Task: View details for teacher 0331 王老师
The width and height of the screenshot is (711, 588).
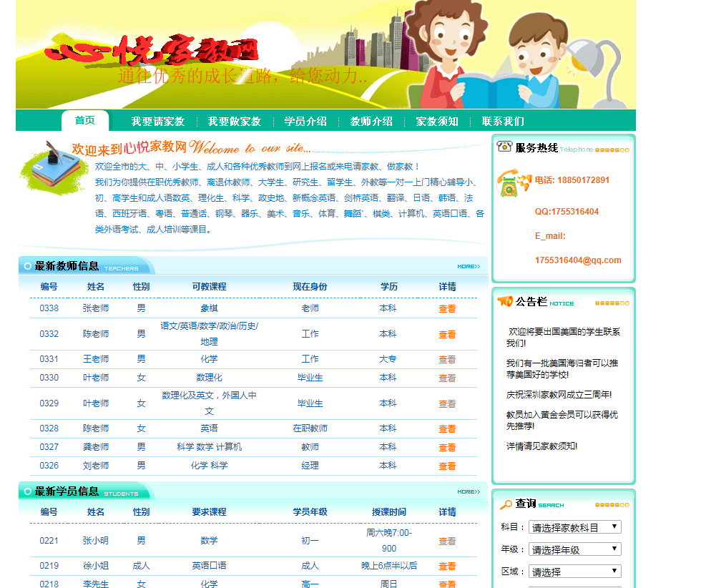Action: (x=447, y=360)
